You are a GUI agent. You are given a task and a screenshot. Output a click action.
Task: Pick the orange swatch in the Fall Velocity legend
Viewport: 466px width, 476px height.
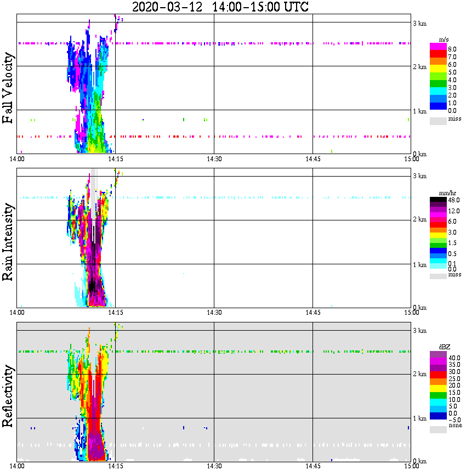[438, 61]
